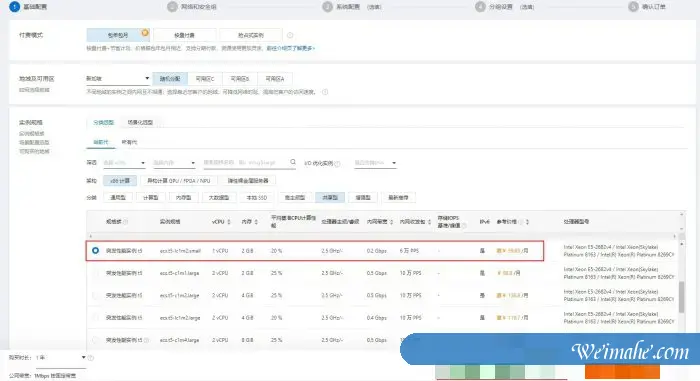The width and height of the screenshot is (700, 381).
Task: Click the purchase duration help icon
Action: coord(91,358)
